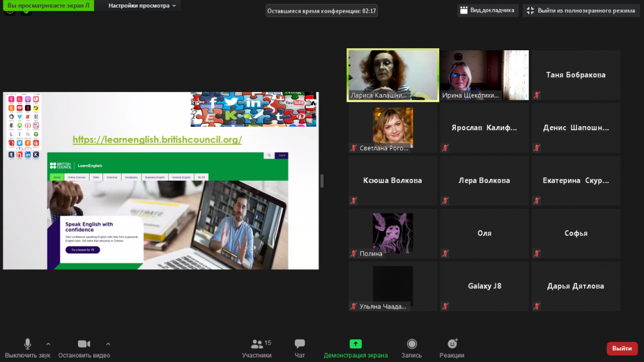644x362 pixels.
Task: Open the Chat panel
Action: (299, 348)
